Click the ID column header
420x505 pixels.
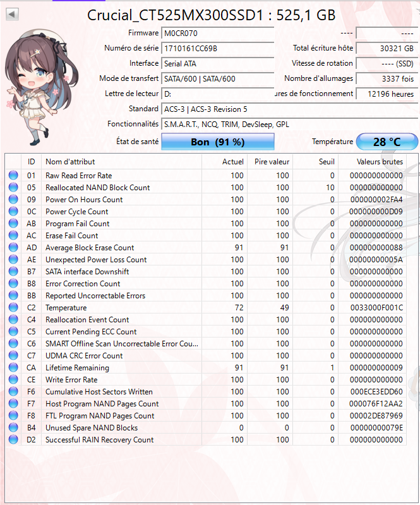pyautogui.click(x=31, y=162)
